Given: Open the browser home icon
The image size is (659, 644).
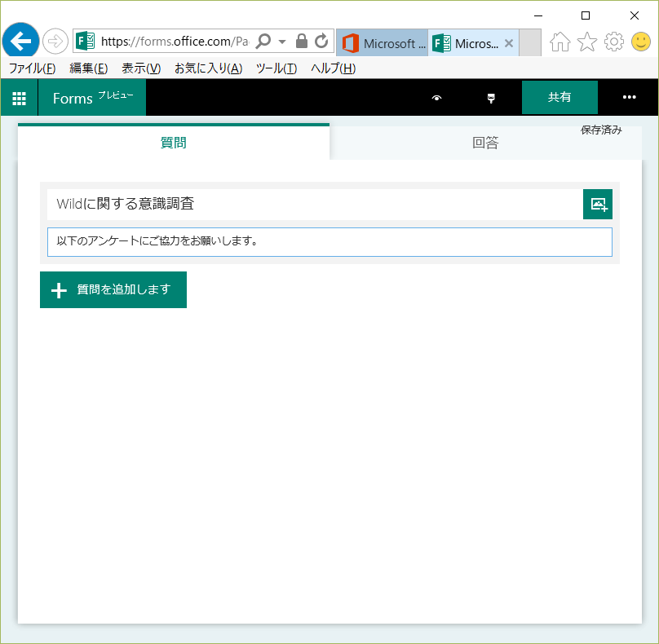Looking at the screenshot, I should pyautogui.click(x=559, y=42).
